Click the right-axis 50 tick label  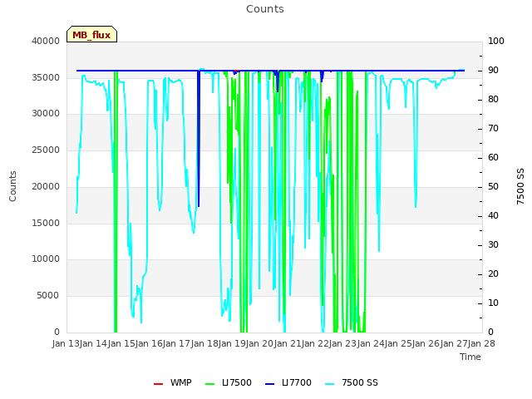click(x=493, y=187)
